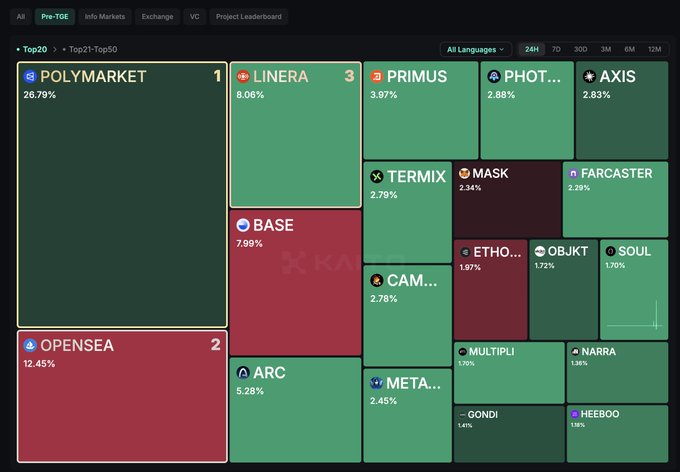680x472 pixels.
Task: Click the OBJKT logo icon
Action: (539, 251)
